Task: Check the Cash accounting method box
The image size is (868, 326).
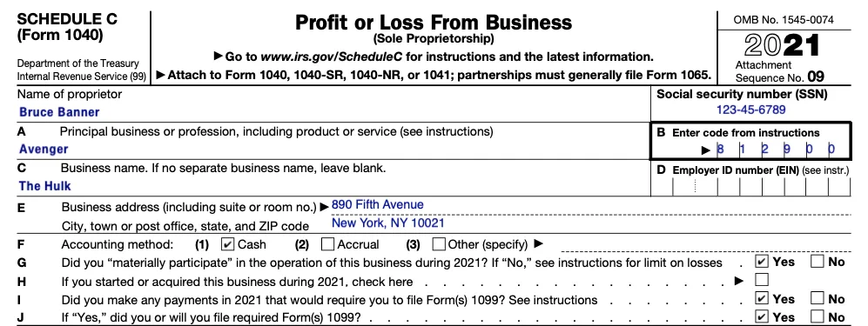Action: (x=227, y=244)
